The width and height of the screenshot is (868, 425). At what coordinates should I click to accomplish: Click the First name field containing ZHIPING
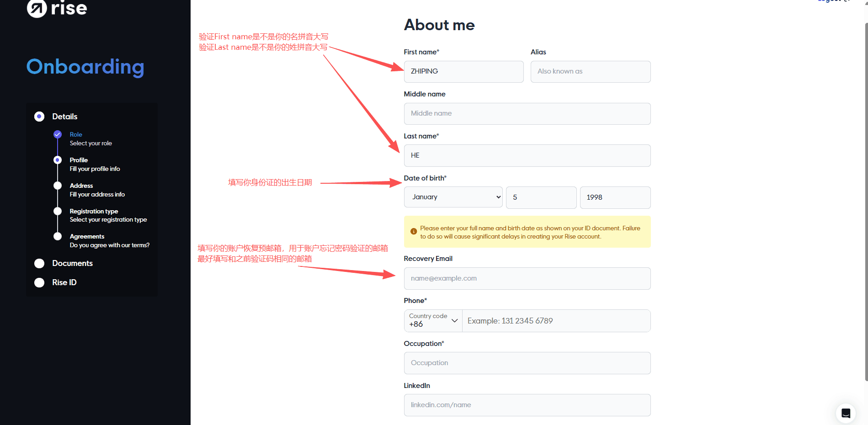464,72
